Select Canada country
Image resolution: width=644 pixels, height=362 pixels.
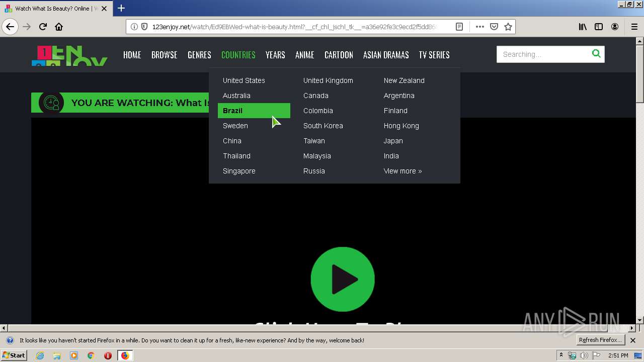pyautogui.click(x=316, y=96)
